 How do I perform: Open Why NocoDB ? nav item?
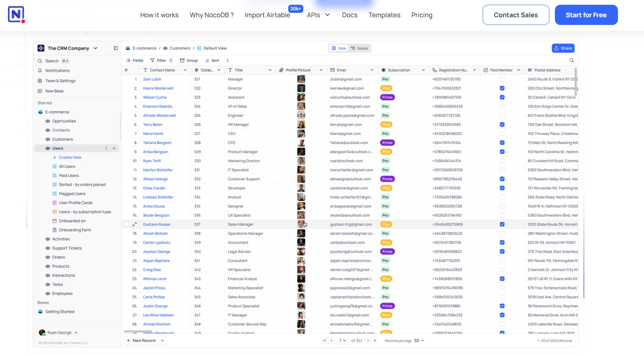point(212,15)
